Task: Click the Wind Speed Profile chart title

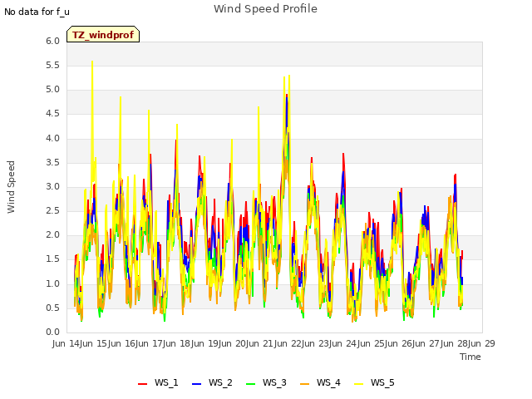Action: (x=265, y=9)
